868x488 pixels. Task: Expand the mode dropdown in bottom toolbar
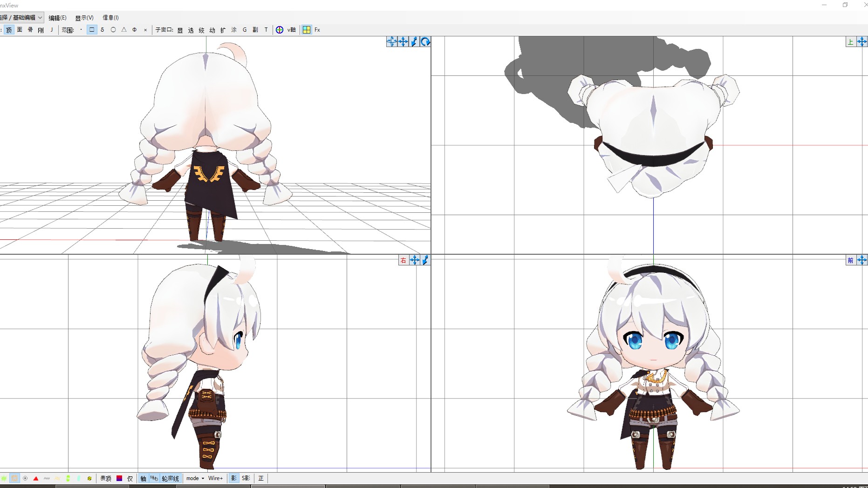pos(195,478)
